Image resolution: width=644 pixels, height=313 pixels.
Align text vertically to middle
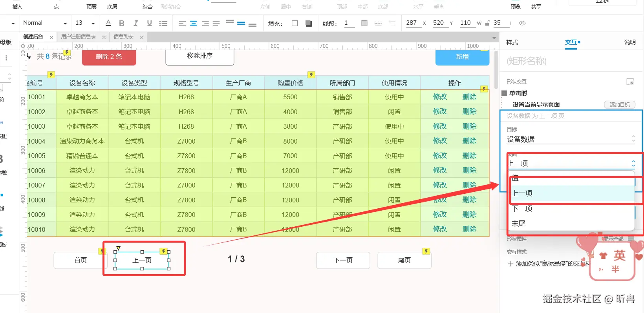tap(241, 24)
